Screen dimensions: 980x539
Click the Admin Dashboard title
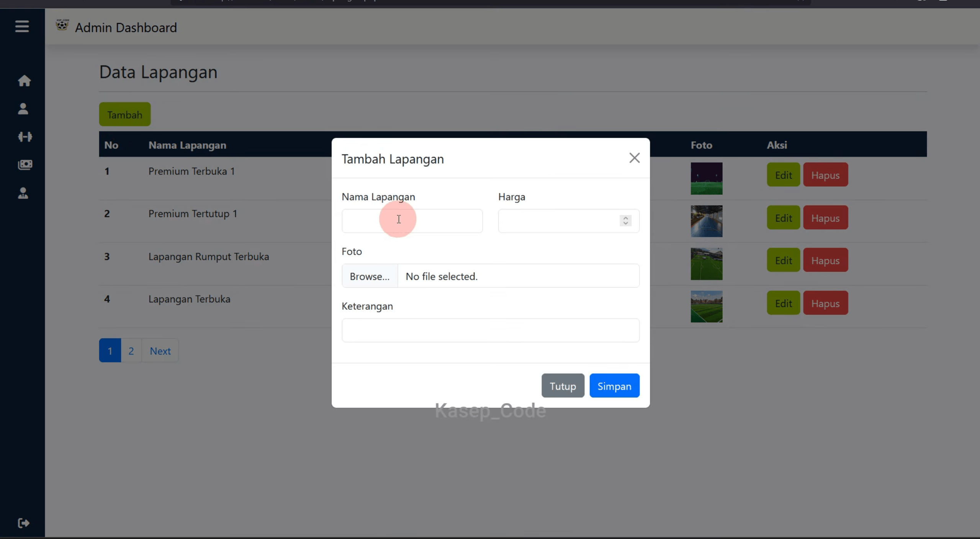[x=126, y=28]
